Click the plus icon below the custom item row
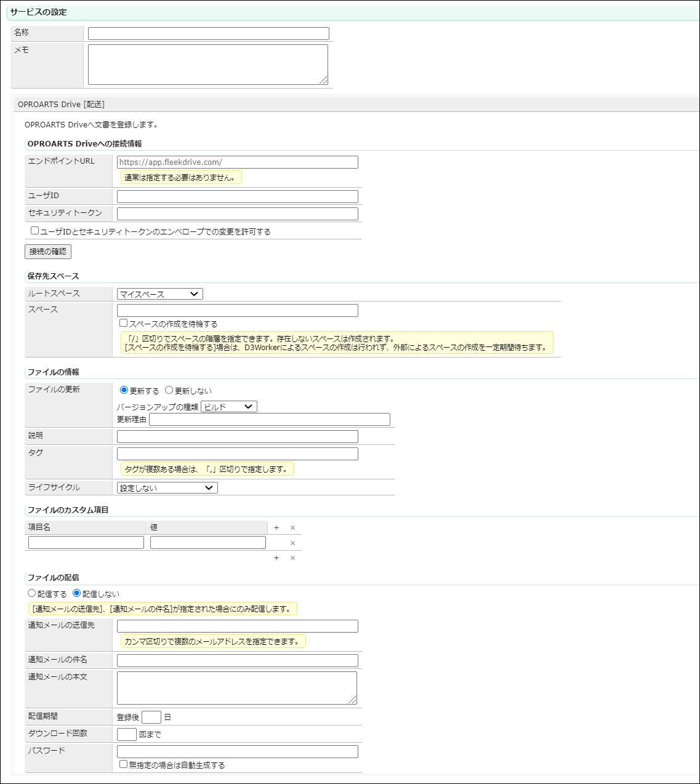Image resolution: width=700 pixels, height=784 pixels. pyautogui.click(x=276, y=558)
